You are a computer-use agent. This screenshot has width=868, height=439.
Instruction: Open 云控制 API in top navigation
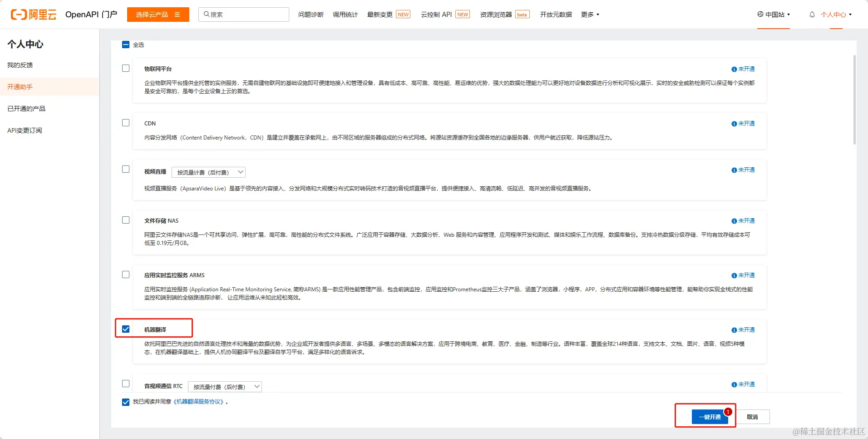(x=436, y=15)
